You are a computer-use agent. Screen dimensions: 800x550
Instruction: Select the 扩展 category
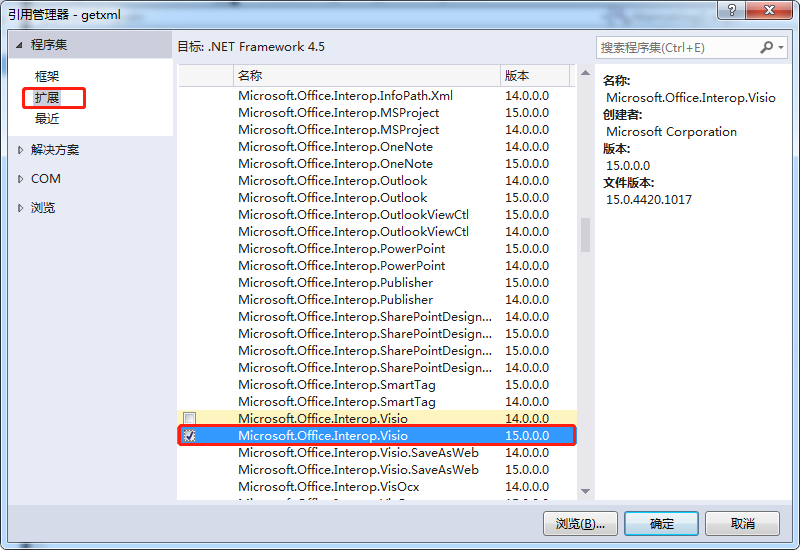pos(47,97)
